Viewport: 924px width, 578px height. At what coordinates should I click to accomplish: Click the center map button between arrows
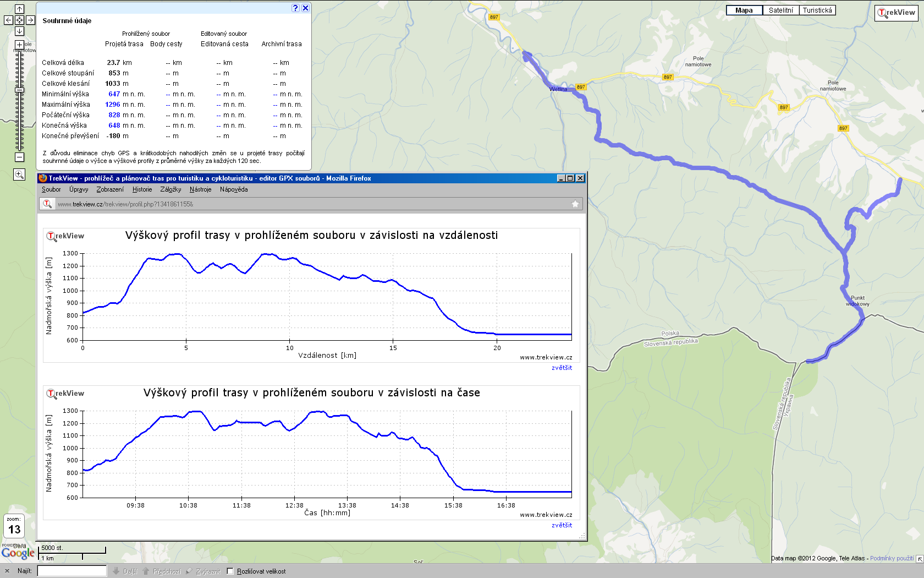(x=19, y=20)
